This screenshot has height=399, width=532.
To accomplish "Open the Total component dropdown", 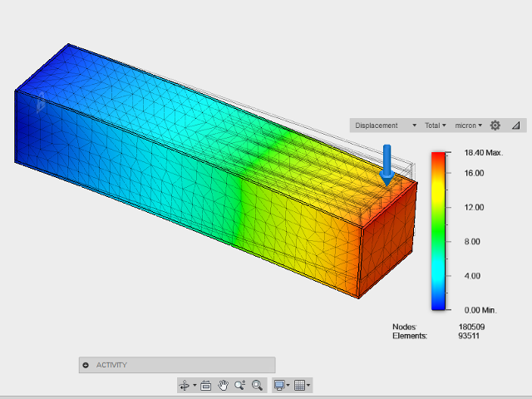I will [x=436, y=126].
